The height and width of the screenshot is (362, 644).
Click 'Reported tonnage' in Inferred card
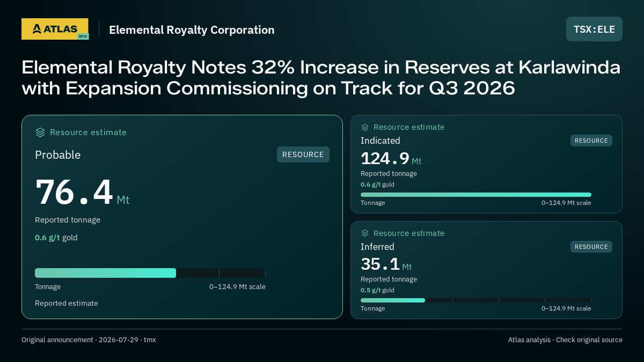click(x=389, y=279)
